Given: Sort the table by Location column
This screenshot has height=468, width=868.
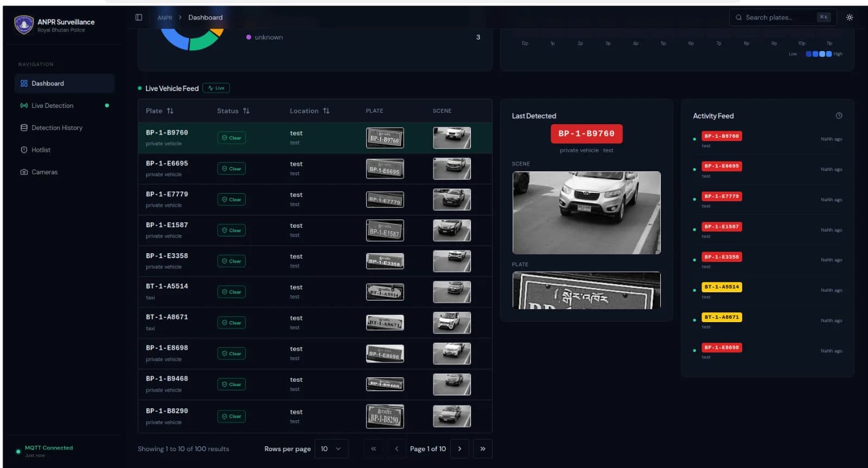Looking at the screenshot, I should pos(309,111).
